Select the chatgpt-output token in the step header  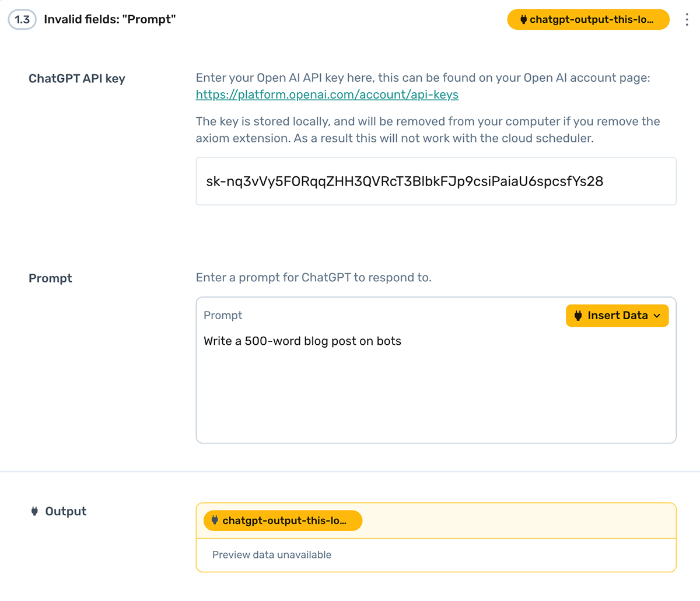[x=590, y=19]
